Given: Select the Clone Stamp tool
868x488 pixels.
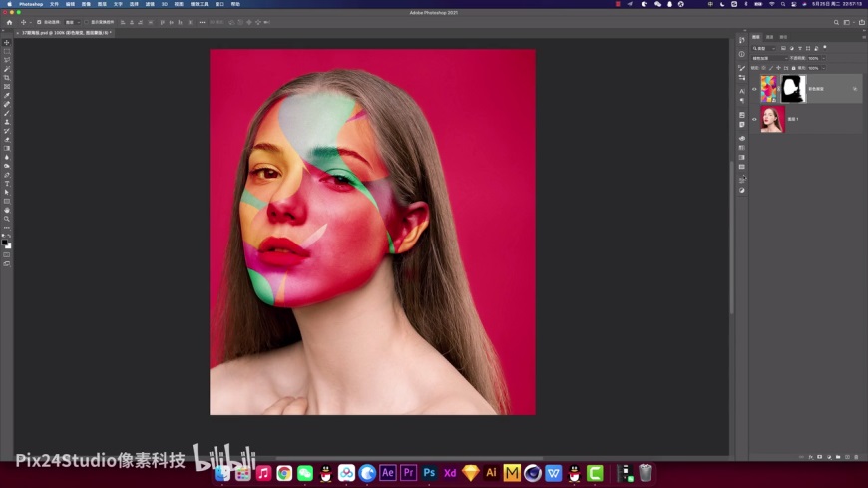Looking at the screenshot, I should (x=7, y=122).
